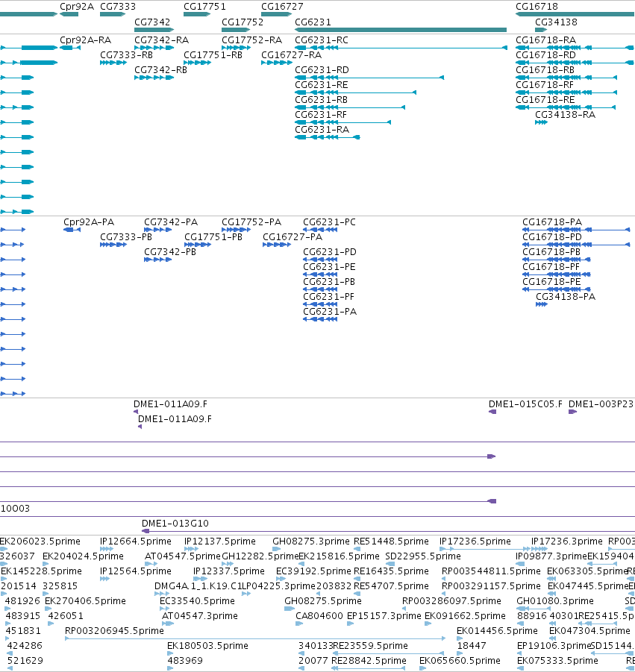Select transcript CG16718-RE
635x672 pixels.
[545, 99]
